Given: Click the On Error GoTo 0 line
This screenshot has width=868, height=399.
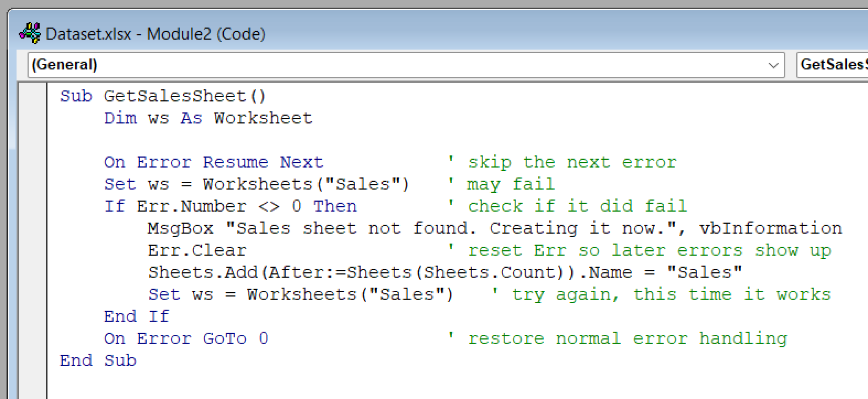Looking at the screenshot, I should point(186,338).
